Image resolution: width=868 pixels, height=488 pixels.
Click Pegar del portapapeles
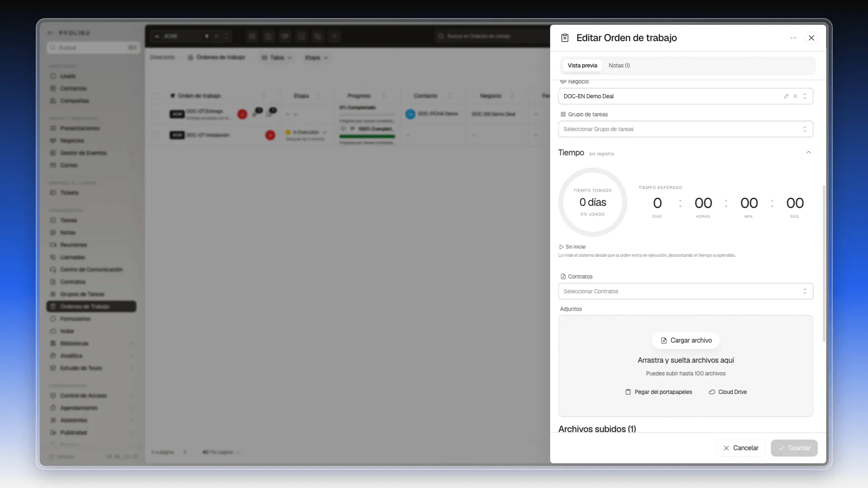(x=659, y=392)
